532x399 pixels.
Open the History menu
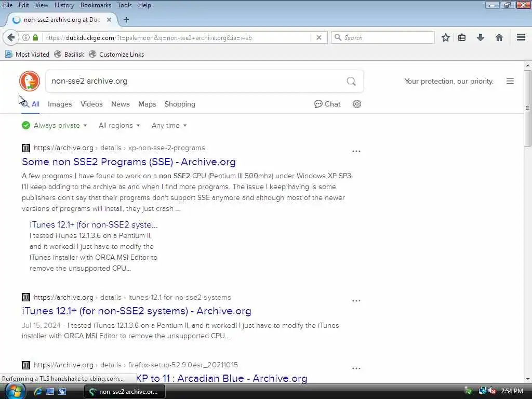coord(64,5)
